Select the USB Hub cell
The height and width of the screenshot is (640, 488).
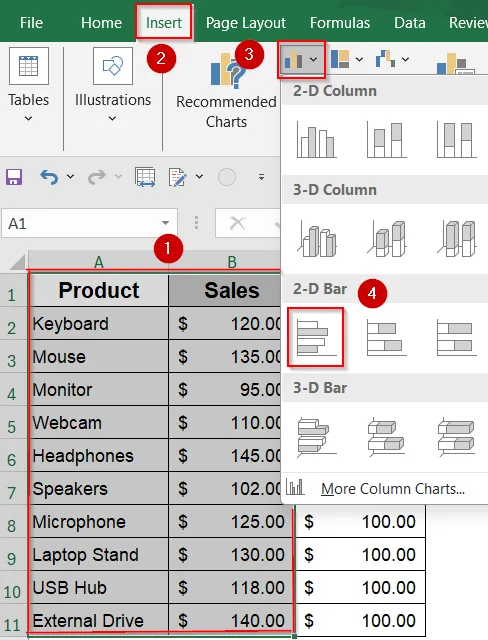(x=99, y=588)
